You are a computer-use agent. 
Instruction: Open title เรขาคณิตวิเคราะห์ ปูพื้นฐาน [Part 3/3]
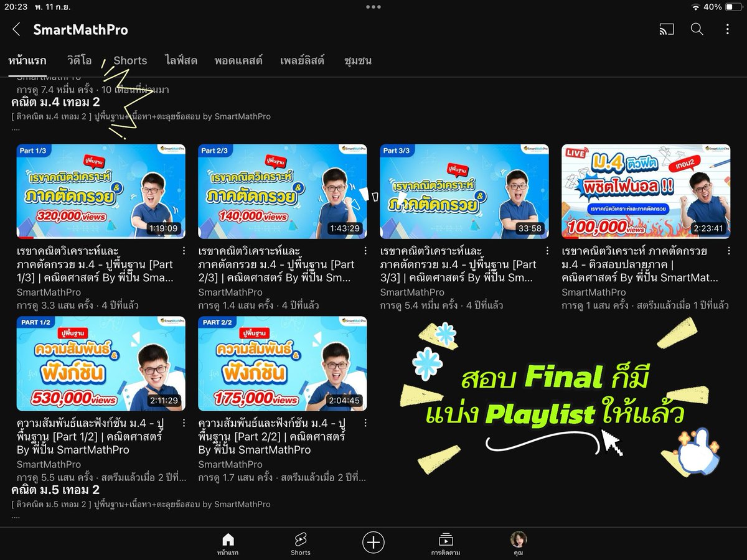(459, 264)
